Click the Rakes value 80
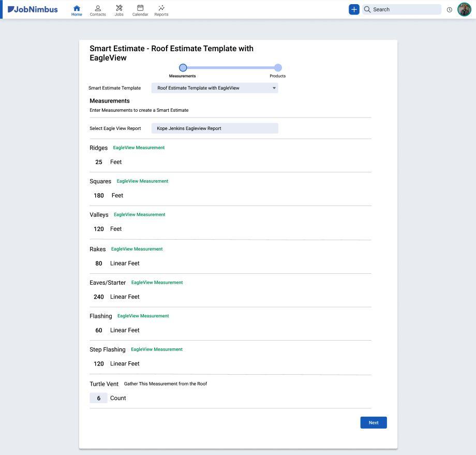The width and height of the screenshot is (476, 455). [x=99, y=263]
